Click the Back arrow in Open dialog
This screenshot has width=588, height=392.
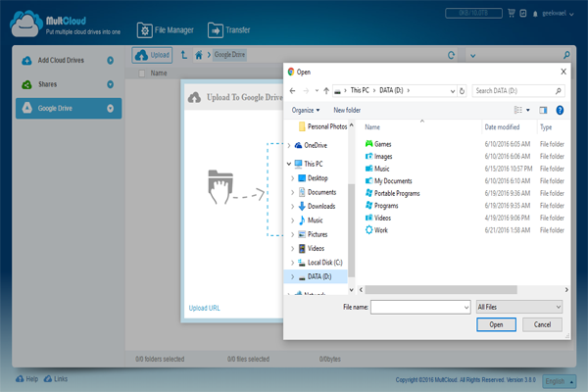(292, 91)
